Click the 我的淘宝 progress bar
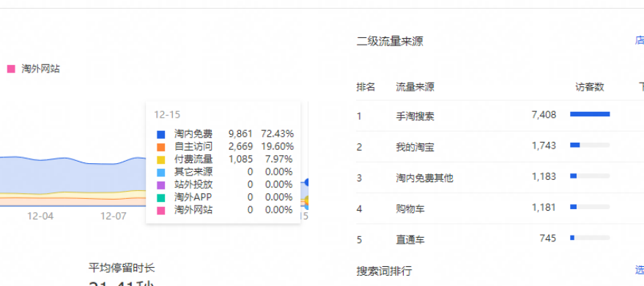This screenshot has width=644, height=286. pyautogui.click(x=590, y=145)
